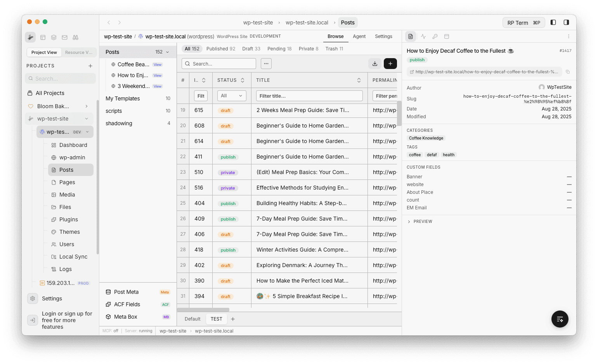598x364 pixels.
Task: Expand the Posts 152 chevron dropdown
Action: pos(167,52)
